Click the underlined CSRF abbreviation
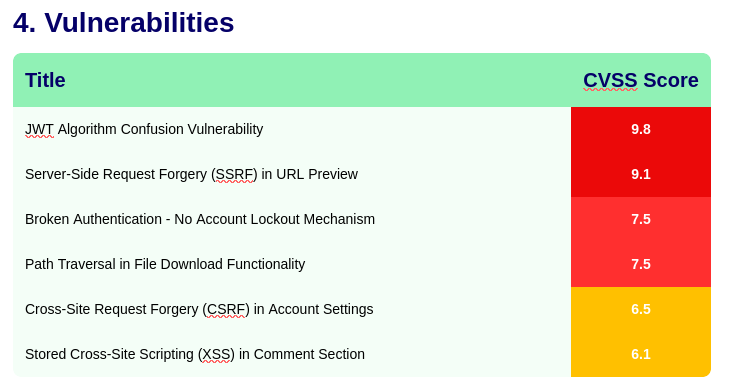Screen dimensions: 730x392 click(226, 310)
